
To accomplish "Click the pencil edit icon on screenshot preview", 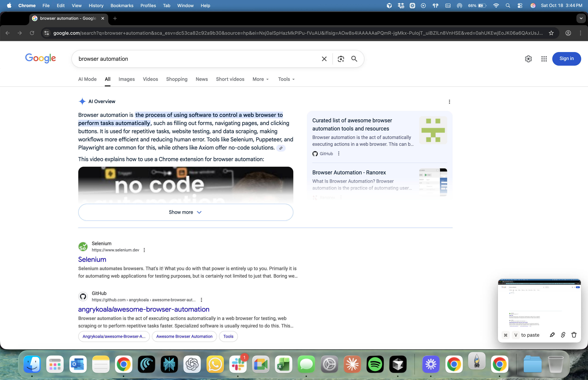I will 552,335.
